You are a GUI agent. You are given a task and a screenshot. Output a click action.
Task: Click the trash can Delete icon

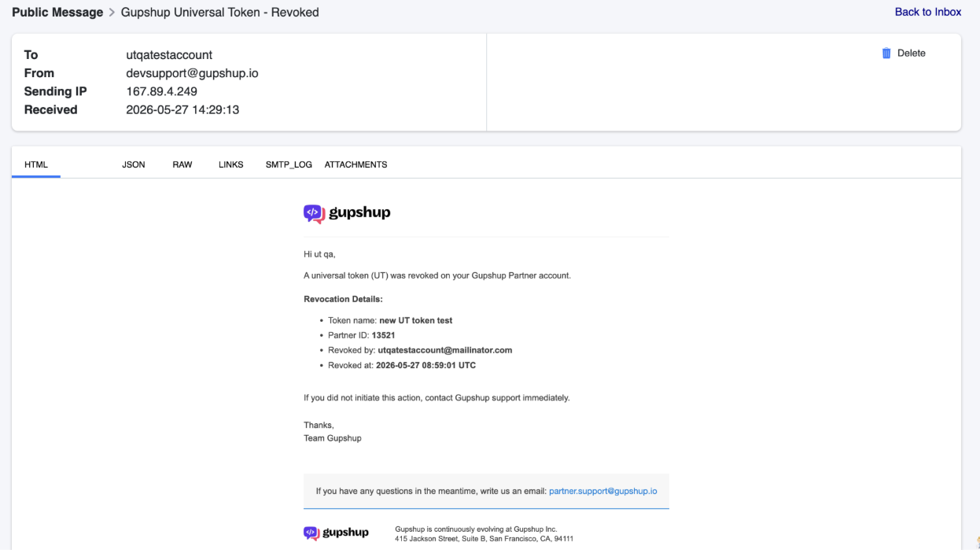886,53
